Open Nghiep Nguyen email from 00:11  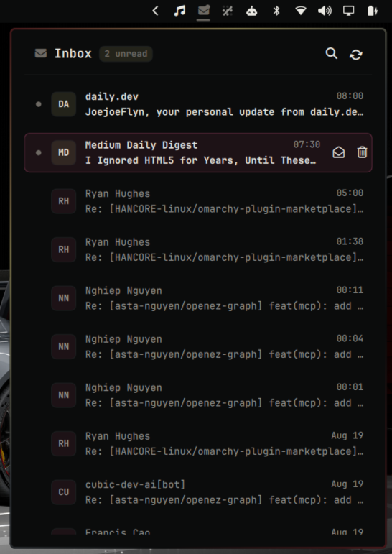(198, 298)
